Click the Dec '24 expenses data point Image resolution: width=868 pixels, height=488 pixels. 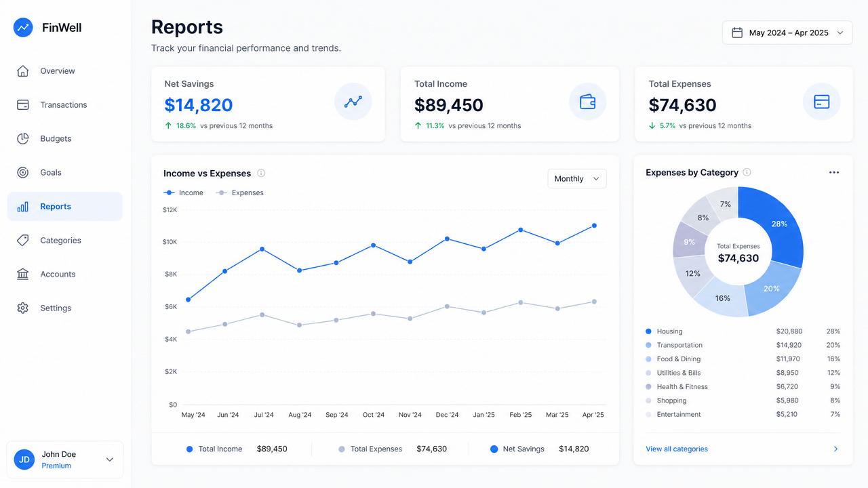tap(447, 306)
